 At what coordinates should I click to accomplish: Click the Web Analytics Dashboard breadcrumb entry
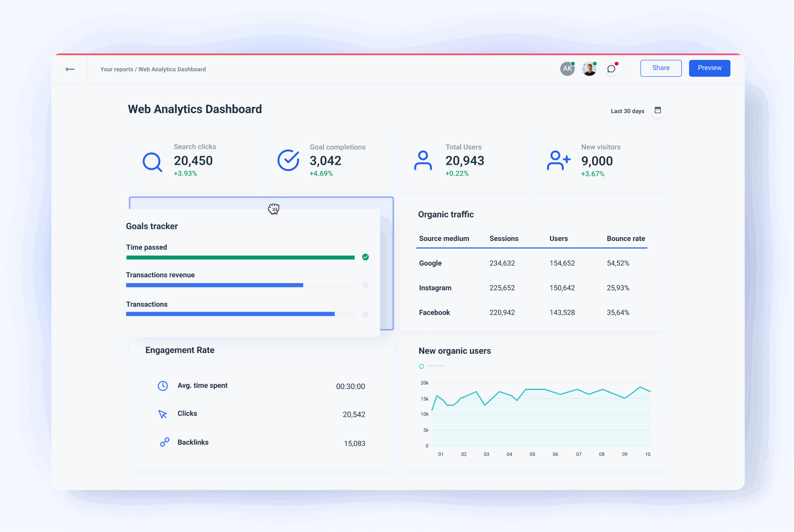click(172, 69)
